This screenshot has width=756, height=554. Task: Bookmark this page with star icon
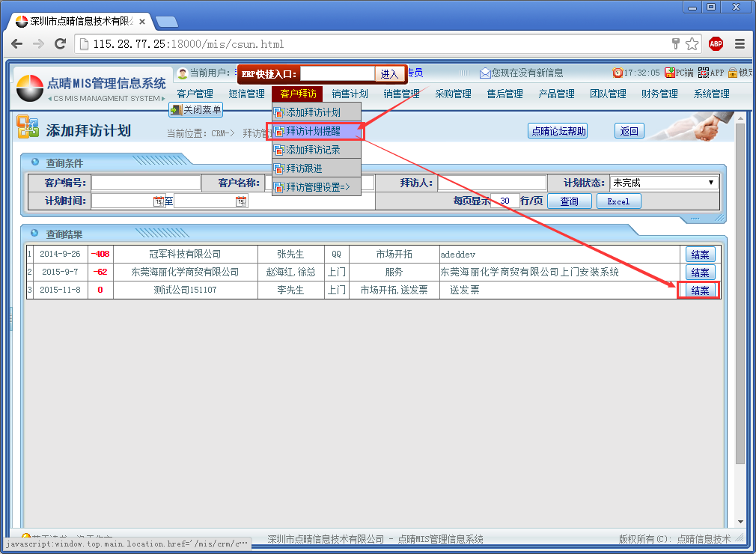(x=692, y=44)
